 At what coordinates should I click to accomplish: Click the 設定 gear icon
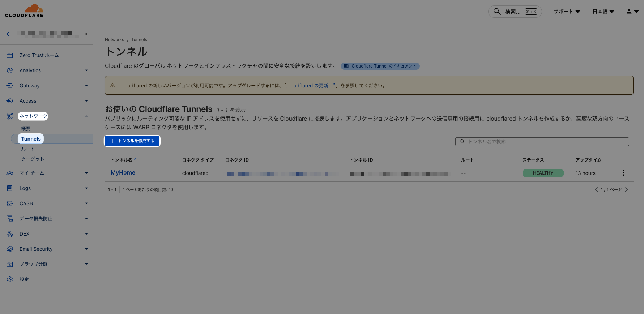[10, 279]
